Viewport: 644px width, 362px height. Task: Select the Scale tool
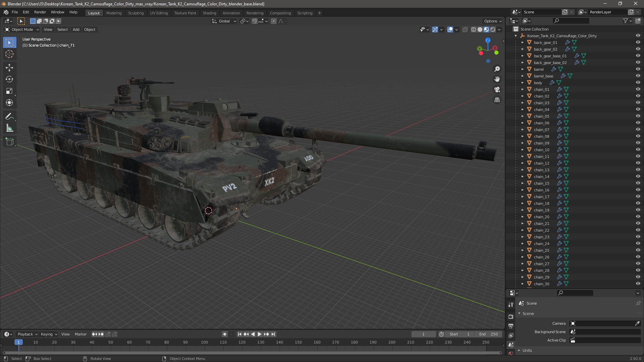[9, 91]
